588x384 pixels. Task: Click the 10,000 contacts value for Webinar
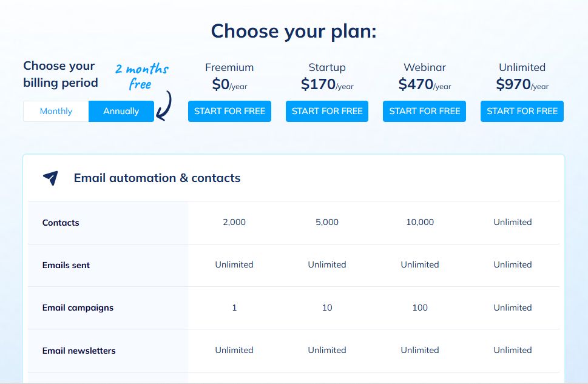coord(420,222)
